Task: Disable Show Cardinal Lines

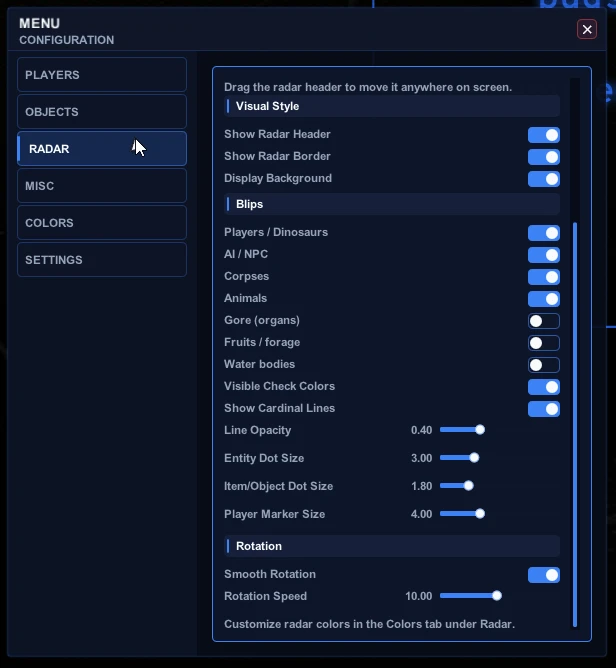Action: tap(544, 409)
